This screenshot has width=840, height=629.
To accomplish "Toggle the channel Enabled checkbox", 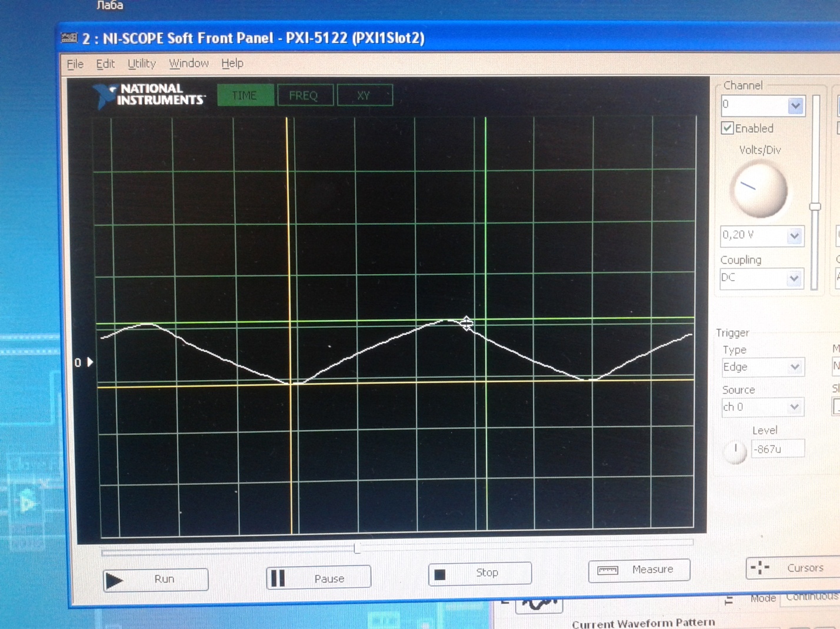I will pos(727,128).
